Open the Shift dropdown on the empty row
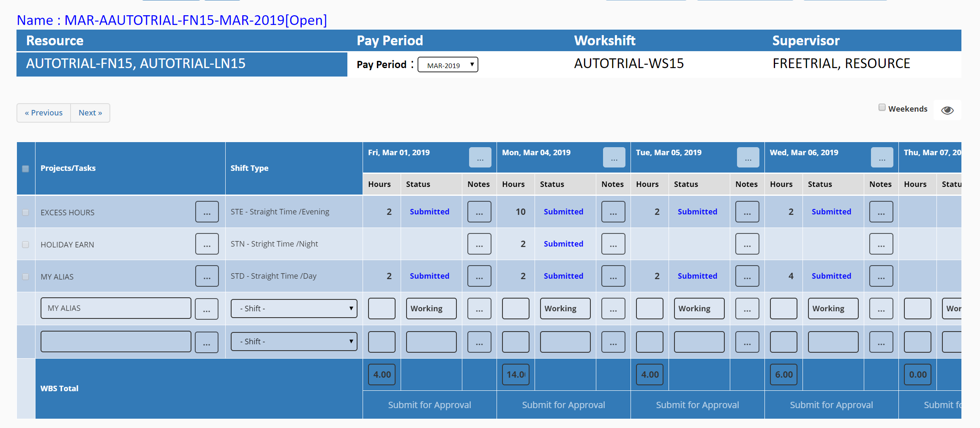 (294, 341)
